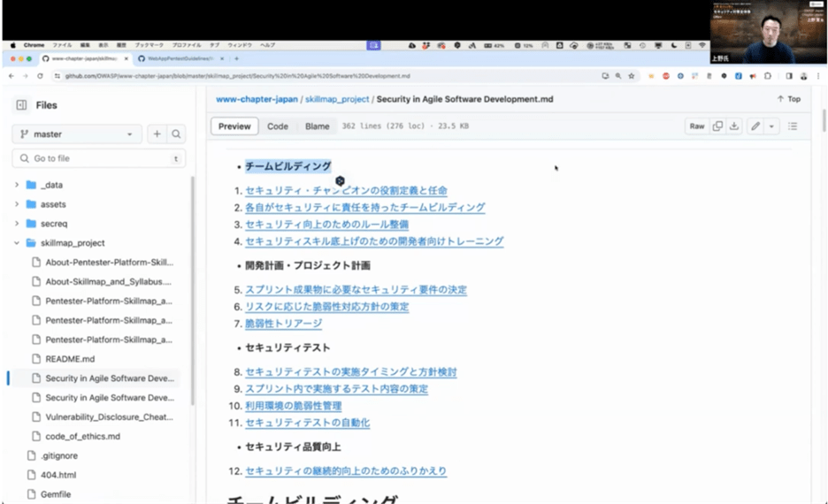Collapse the Files side panel icon
The image size is (828, 504).
(21, 105)
